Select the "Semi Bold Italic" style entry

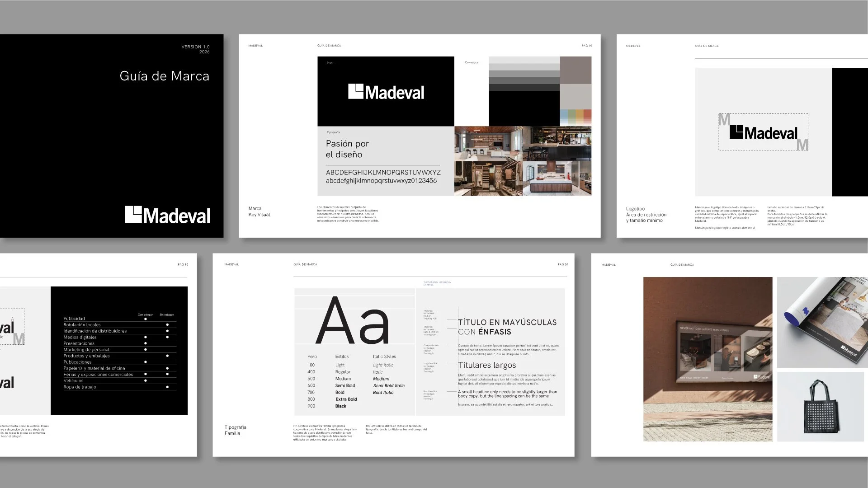click(389, 385)
